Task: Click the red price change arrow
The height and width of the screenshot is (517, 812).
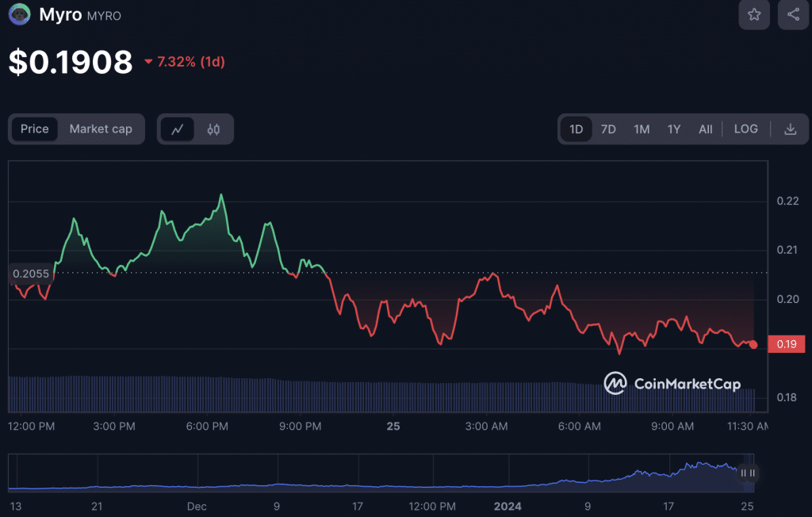Action: (x=148, y=62)
